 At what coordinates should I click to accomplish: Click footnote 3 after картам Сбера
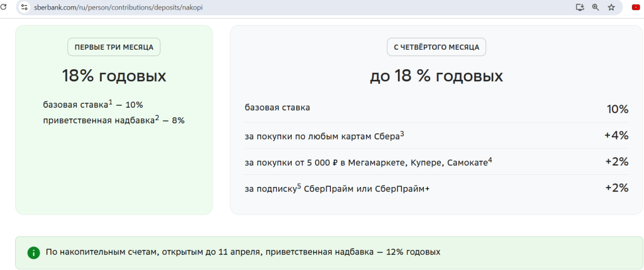tap(402, 134)
